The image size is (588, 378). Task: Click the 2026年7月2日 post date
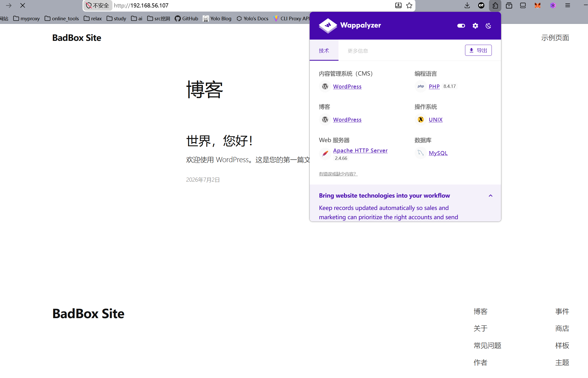click(x=203, y=180)
